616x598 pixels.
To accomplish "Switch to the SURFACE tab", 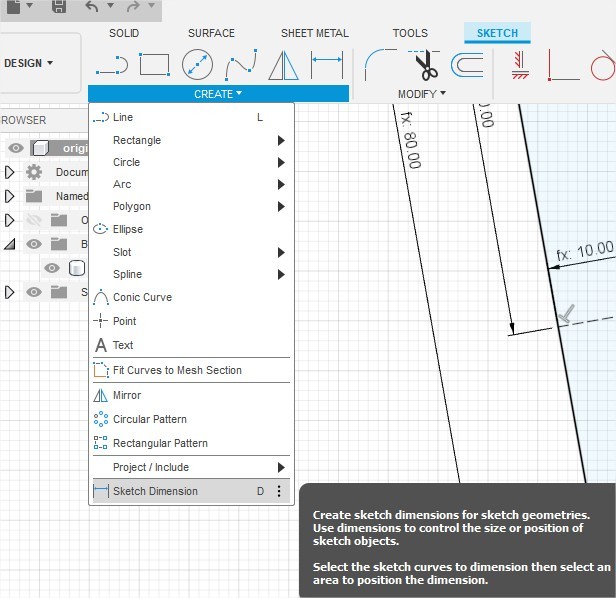I will pyautogui.click(x=211, y=33).
